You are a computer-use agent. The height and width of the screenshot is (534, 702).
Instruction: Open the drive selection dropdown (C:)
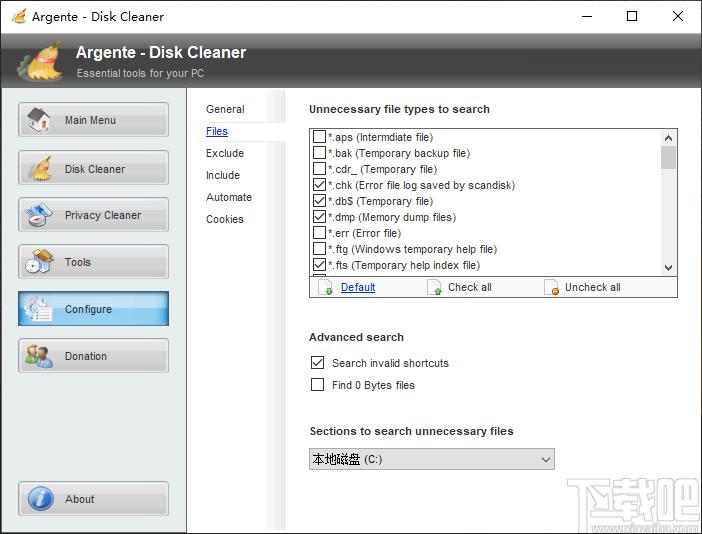432,459
